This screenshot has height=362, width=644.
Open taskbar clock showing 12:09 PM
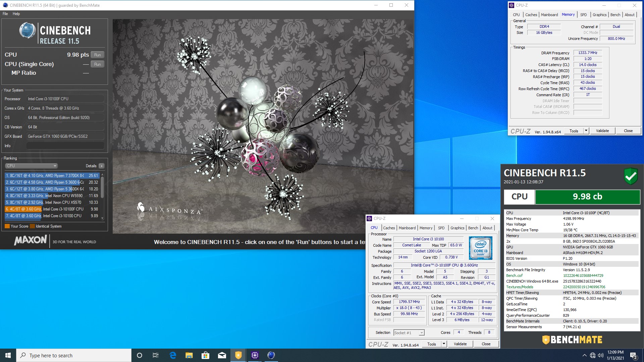coord(615,355)
